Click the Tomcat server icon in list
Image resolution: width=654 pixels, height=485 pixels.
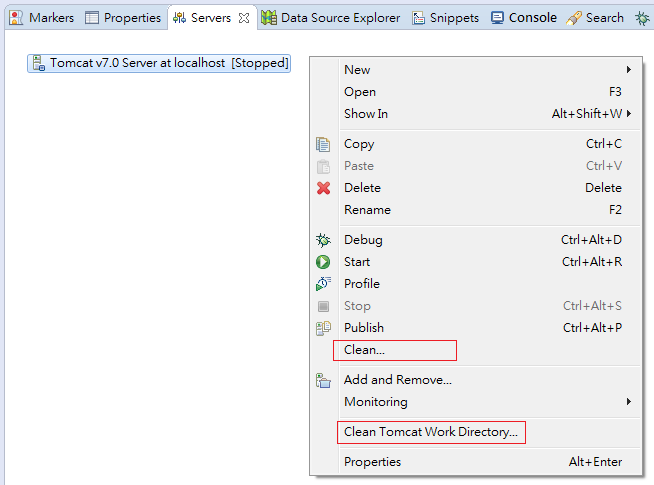click(x=39, y=63)
